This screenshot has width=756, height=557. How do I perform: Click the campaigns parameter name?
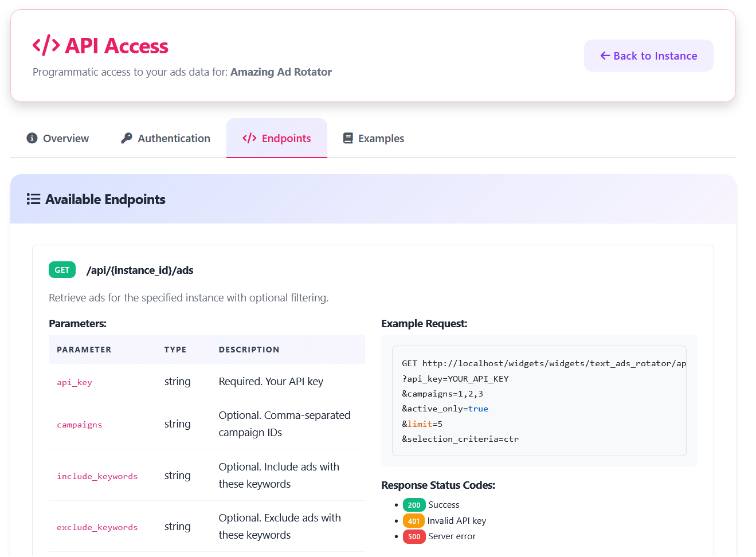[x=80, y=425]
